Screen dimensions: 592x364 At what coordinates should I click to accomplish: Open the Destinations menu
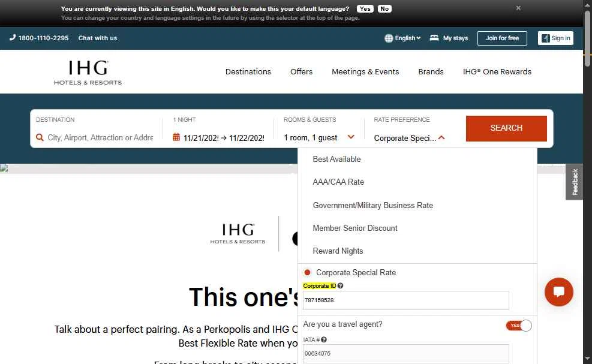tap(248, 72)
